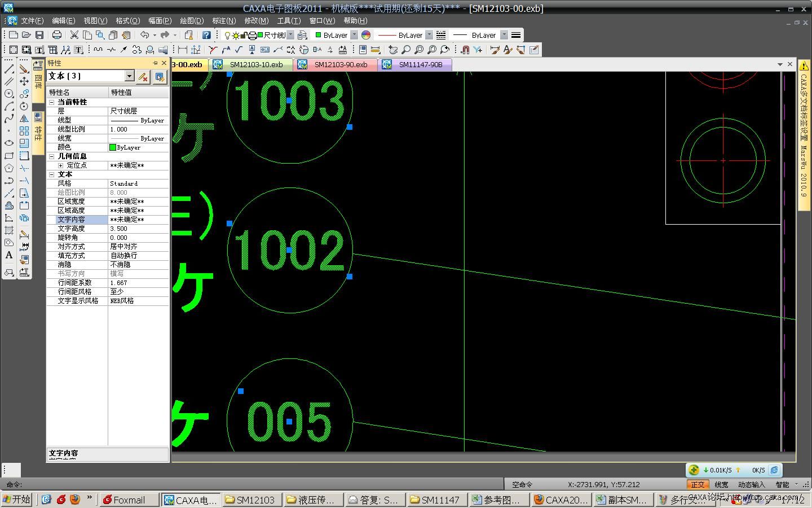Open the color wheel picker icon
The image size is (812, 508).
click(366, 35)
